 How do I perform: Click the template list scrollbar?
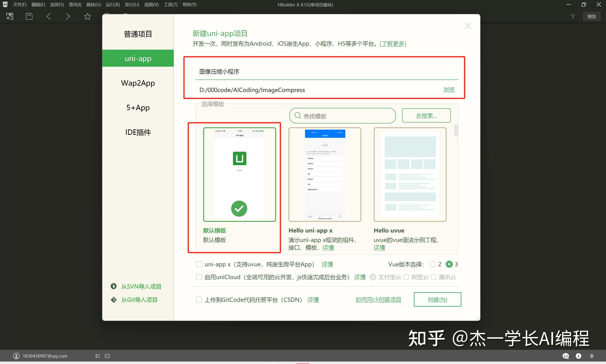pos(456,131)
